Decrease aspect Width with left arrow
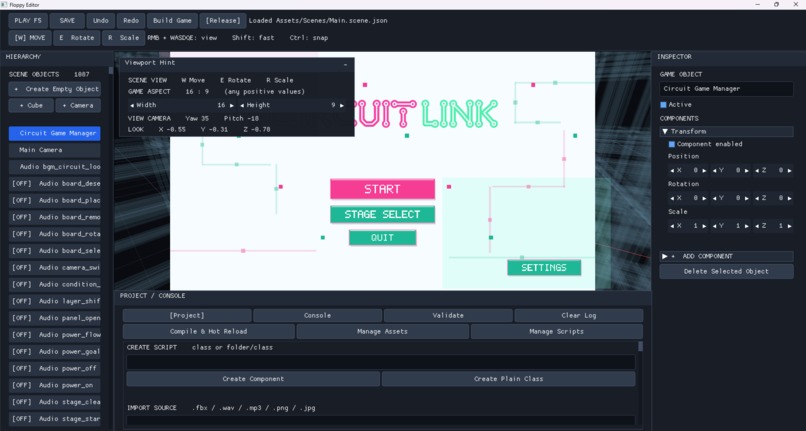Viewport: 806px width, 431px height. click(x=132, y=105)
